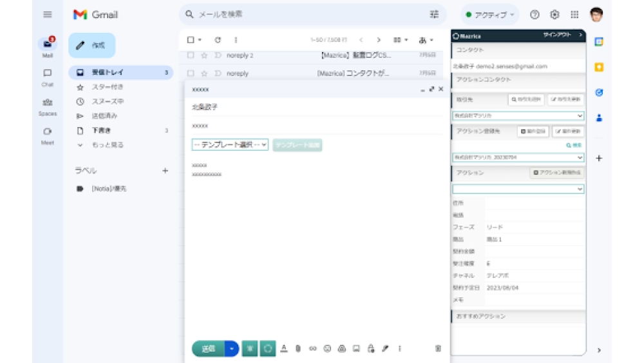The image size is (644, 363).
Task: Go to the next page of messages
Action: click(379, 40)
